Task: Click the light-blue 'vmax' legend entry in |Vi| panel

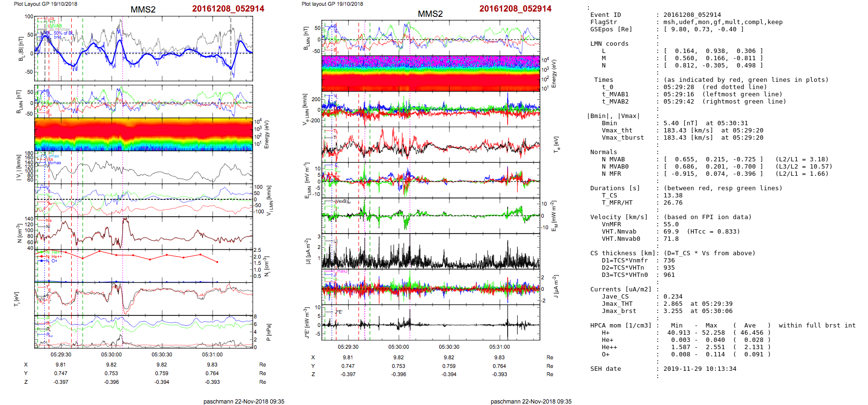Action: pyautogui.click(x=54, y=156)
